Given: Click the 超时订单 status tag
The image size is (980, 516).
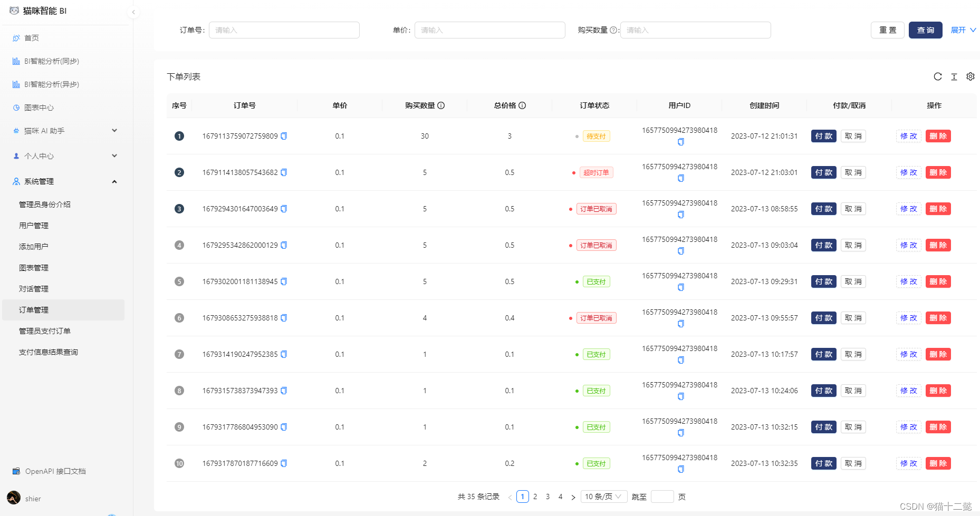Looking at the screenshot, I should pyautogui.click(x=597, y=172).
